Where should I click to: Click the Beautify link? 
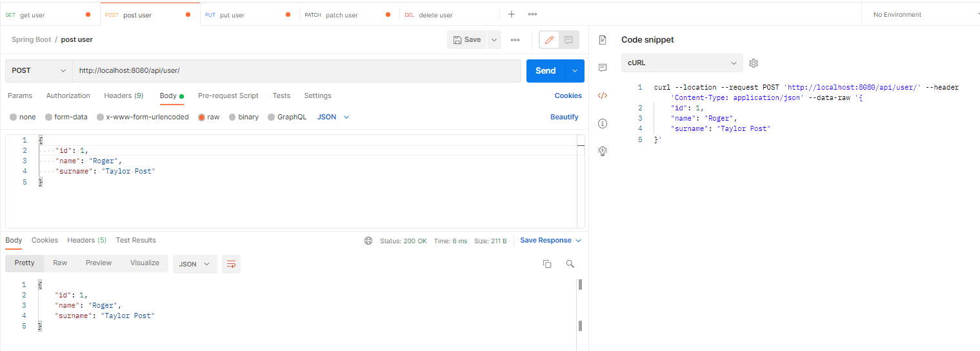tap(564, 117)
